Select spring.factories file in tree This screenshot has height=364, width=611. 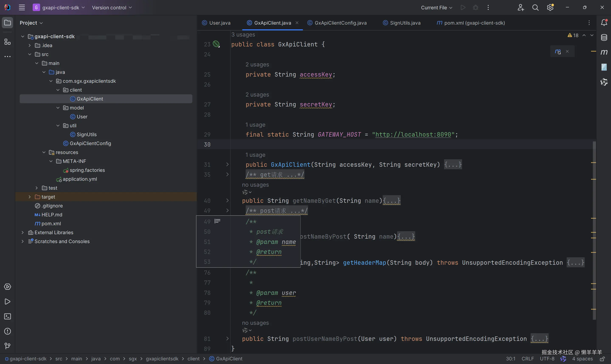pyautogui.click(x=87, y=170)
